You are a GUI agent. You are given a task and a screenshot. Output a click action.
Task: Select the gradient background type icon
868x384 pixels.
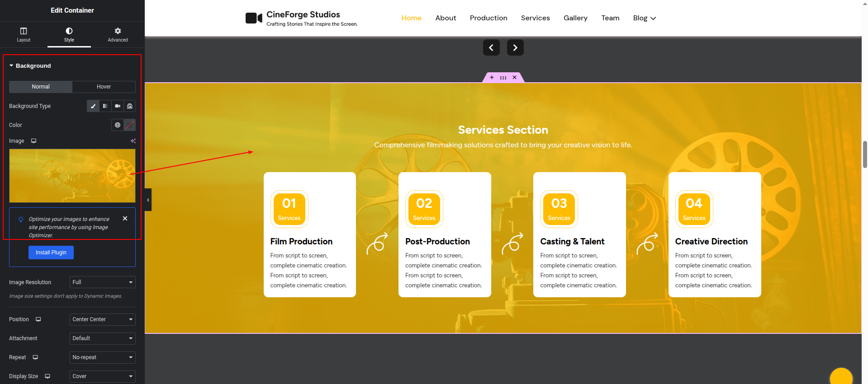tap(105, 106)
